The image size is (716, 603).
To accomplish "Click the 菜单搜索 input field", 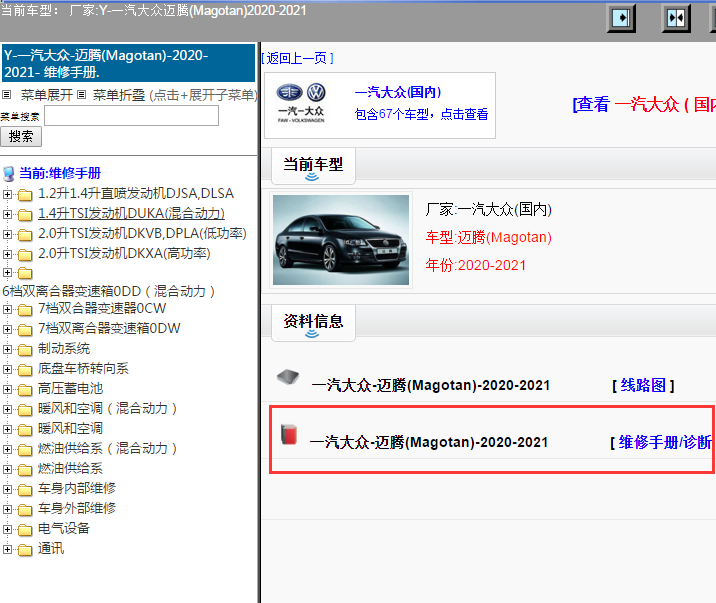I will [132, 115].
